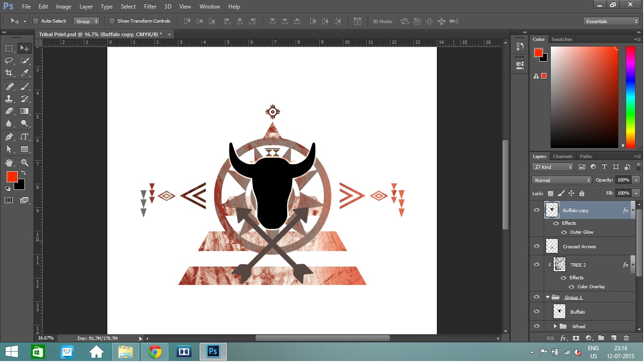Select the Lasso tool
The height and width of the screenshot is (362, 644).
[9, 60]
